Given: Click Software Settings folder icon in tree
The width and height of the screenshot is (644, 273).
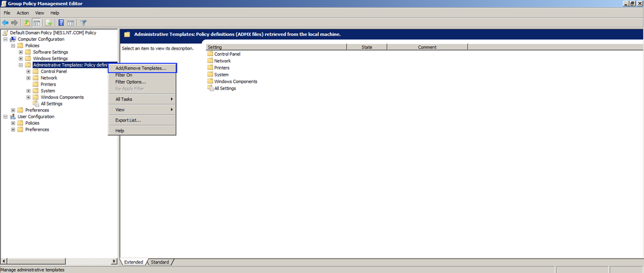Looking at the screenshot, I should [28, 52].
